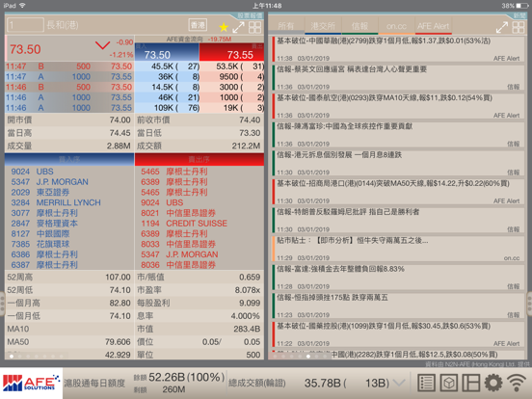Select the ask depth row 53.5K ( 31)
The image size is (532, 399).
[231, 66]
